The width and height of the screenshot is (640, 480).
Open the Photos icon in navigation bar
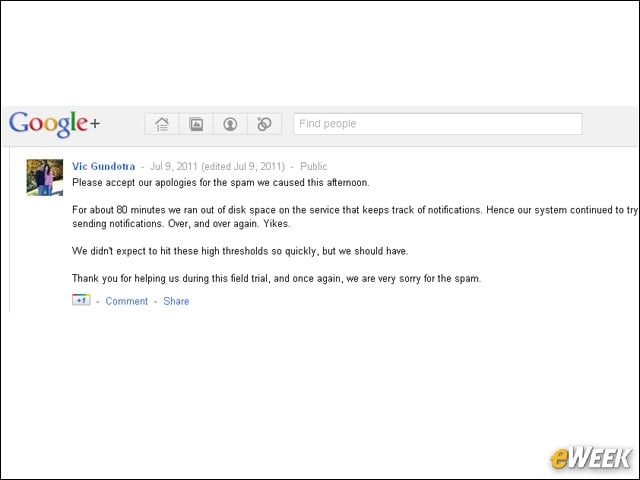[x=196, y=124]
